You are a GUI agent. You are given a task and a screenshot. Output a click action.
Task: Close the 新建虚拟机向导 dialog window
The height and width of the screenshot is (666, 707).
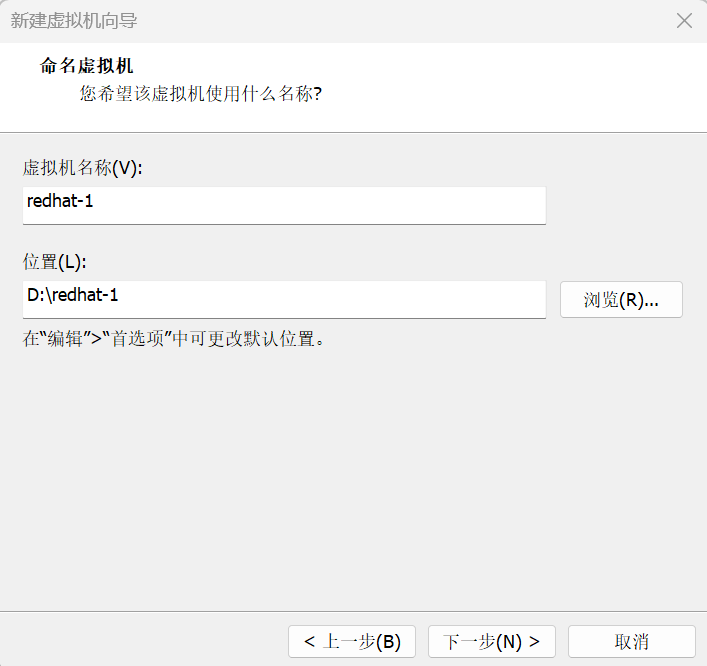pyautogui.click(x=684, y=21)
